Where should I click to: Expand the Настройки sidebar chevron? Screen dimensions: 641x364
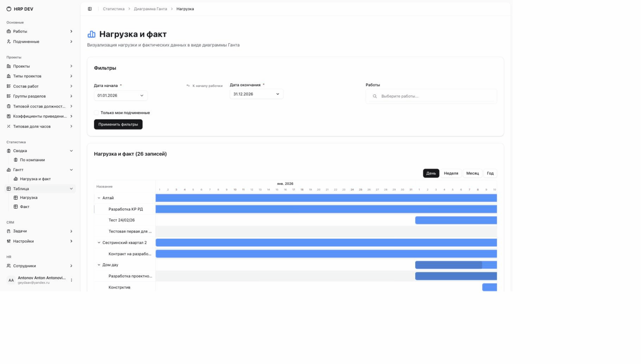(71, 241)
